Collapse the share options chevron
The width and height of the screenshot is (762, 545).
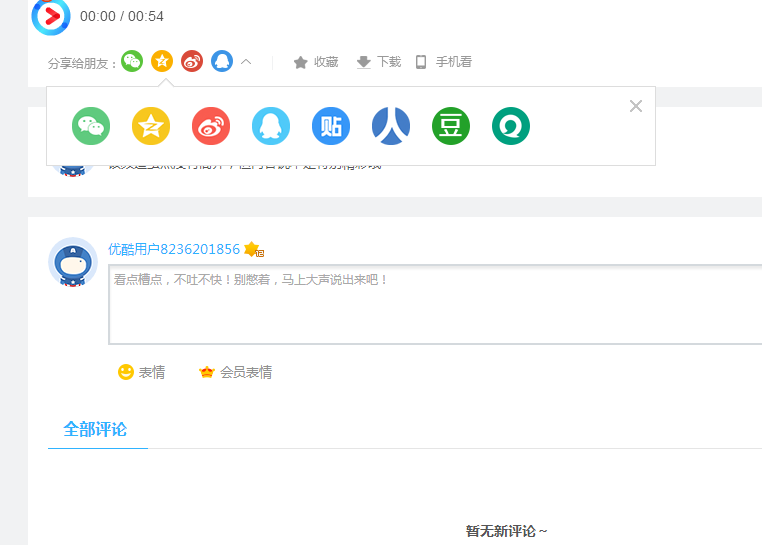click(x=246, y=62)
